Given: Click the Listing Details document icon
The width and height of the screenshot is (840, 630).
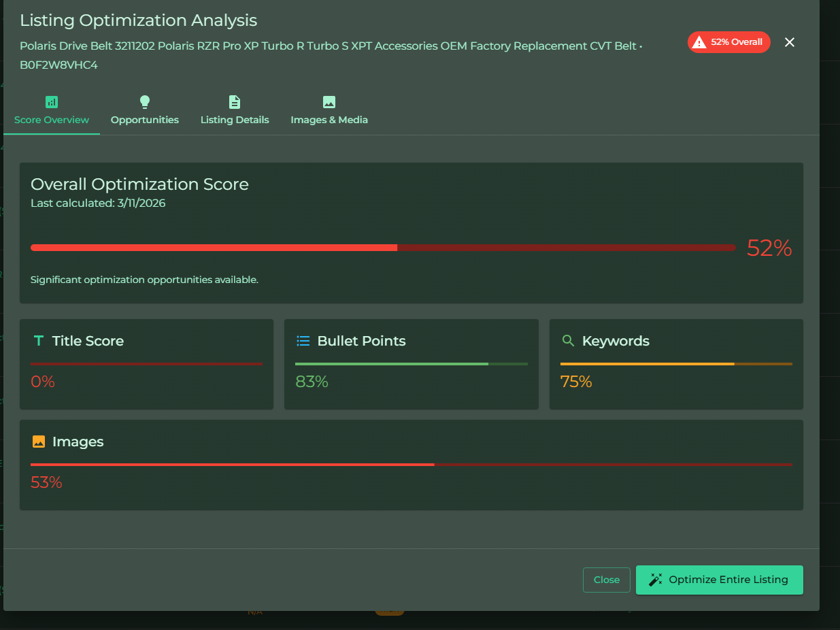Looking at the screenshot, I should [x=235, y=102].
